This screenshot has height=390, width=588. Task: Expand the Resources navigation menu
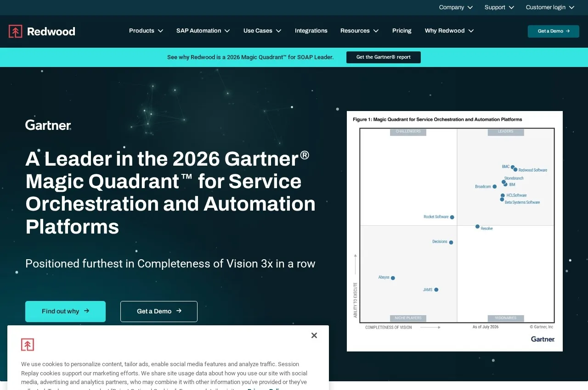coord(360,31)
